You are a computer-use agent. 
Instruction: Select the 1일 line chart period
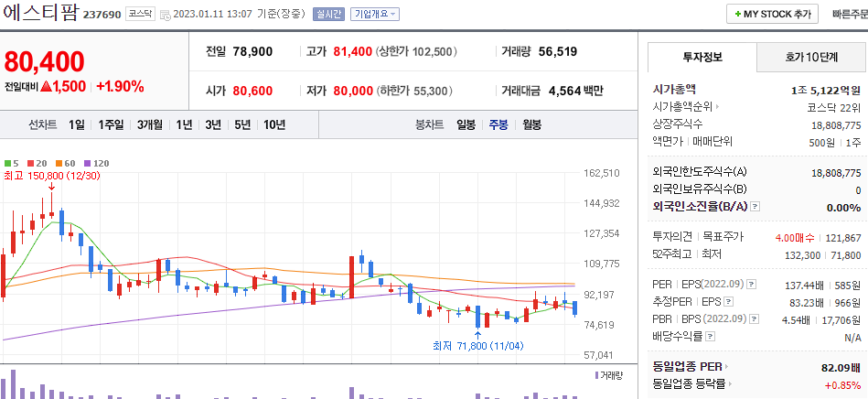tap(77, 124)
